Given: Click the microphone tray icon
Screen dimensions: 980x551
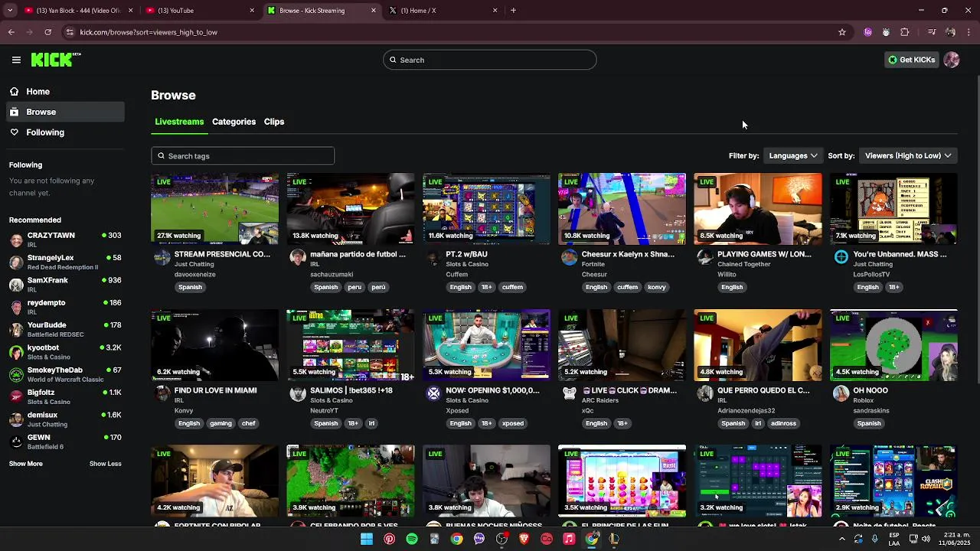Looking at the screenshot, I should coord(875,539).
